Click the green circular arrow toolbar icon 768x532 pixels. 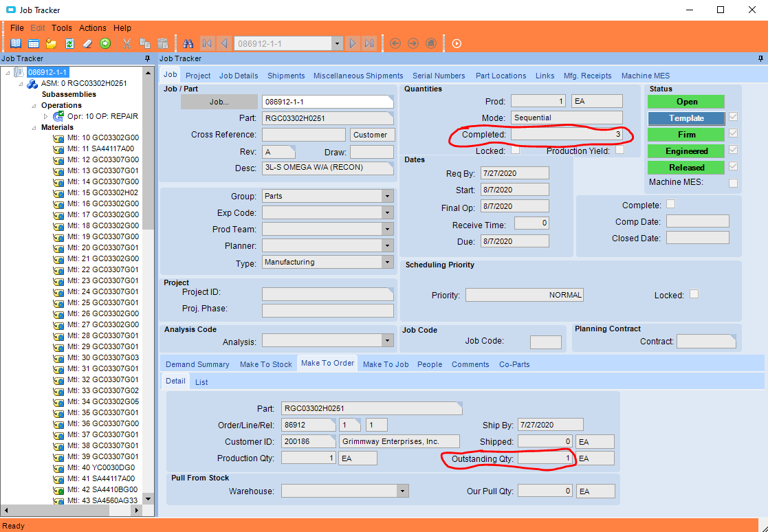point(105,43)
